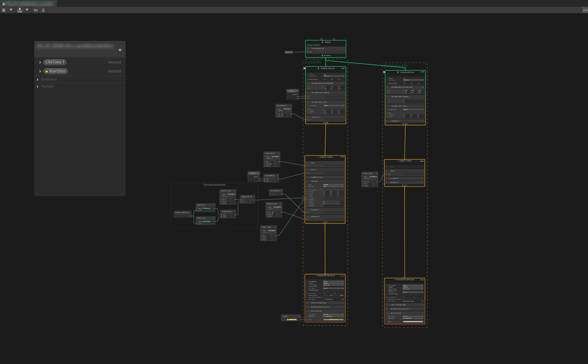Open the compile options dropdown arrow

27,10
